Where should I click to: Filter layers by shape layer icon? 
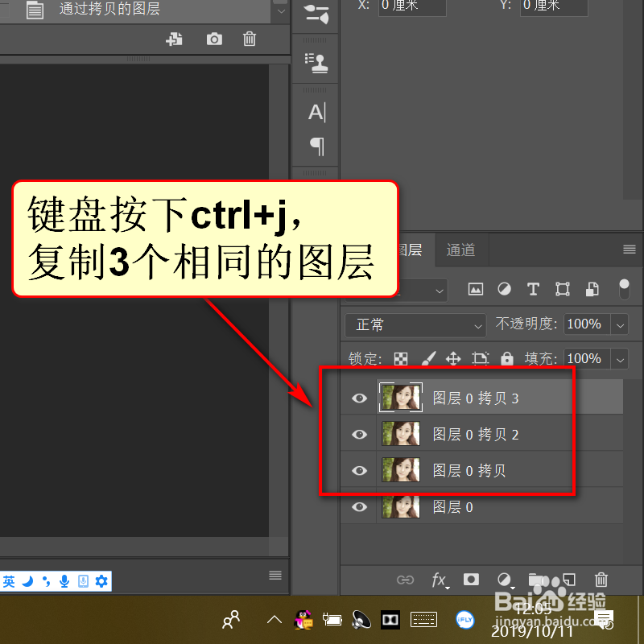pos(562,289)
